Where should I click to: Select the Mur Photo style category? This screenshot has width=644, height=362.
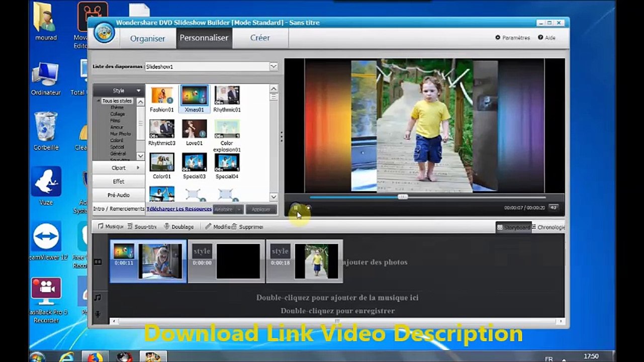(x=121, y=134)
